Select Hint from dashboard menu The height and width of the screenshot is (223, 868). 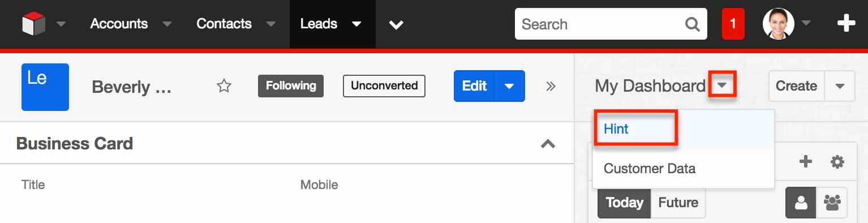616,129
